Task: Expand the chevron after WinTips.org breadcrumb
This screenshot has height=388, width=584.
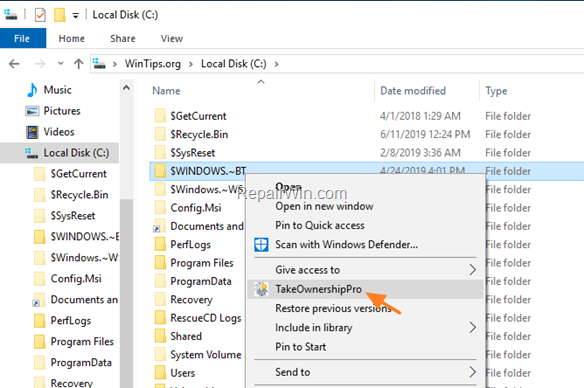Action: click(191, 64)
